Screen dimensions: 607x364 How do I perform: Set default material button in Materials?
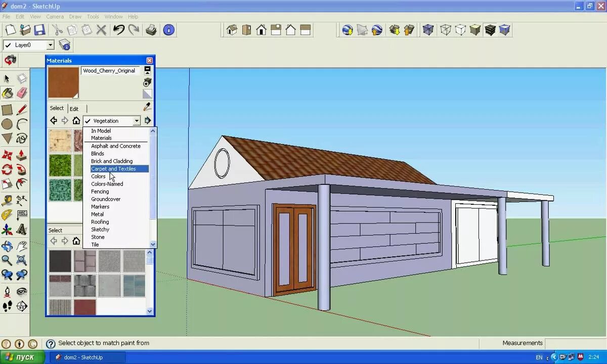point(147,94)
